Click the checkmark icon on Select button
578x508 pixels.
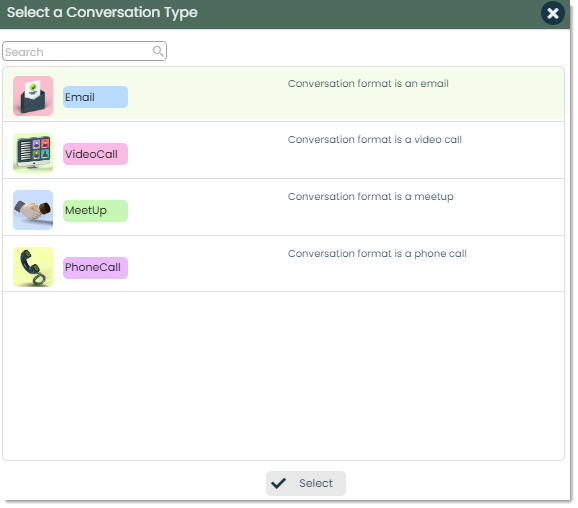point(278,483)
